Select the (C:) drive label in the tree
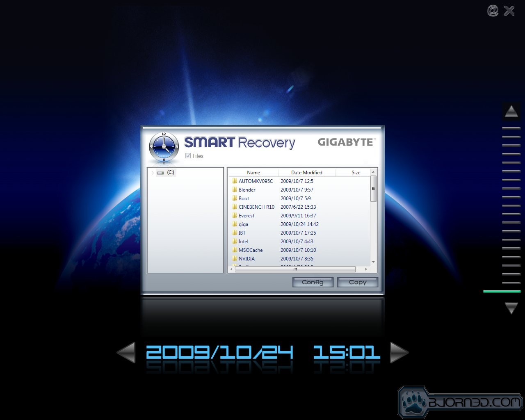 tap(171, 172)
